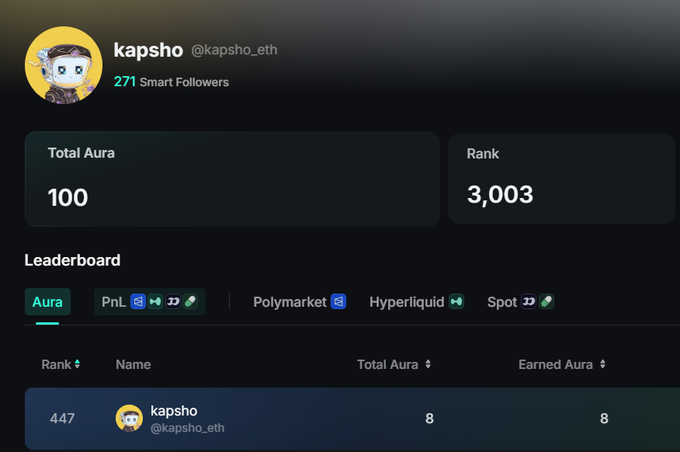Open the kapsho row in leaderboard
Viewport: 680px width, 452px height.
(x=352, y=418)
